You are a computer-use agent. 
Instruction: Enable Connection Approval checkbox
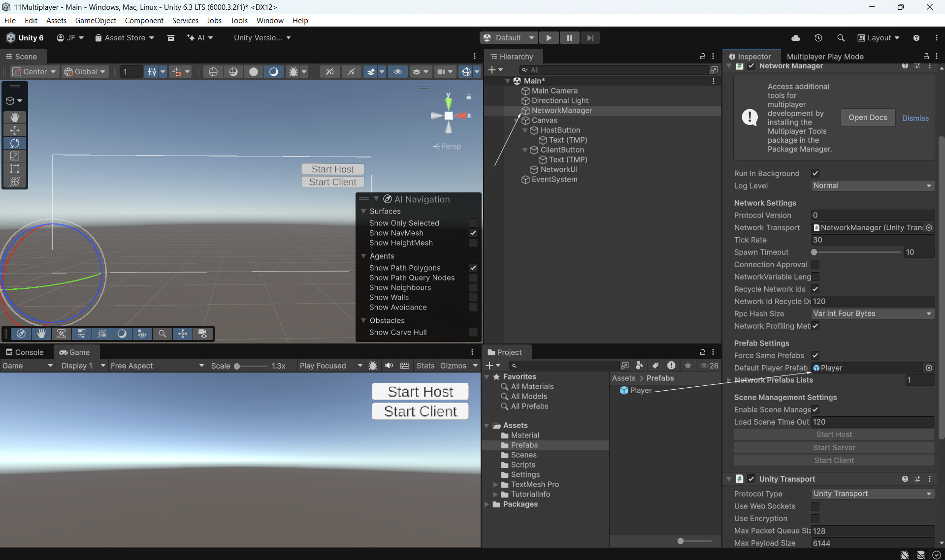(815, 265)
